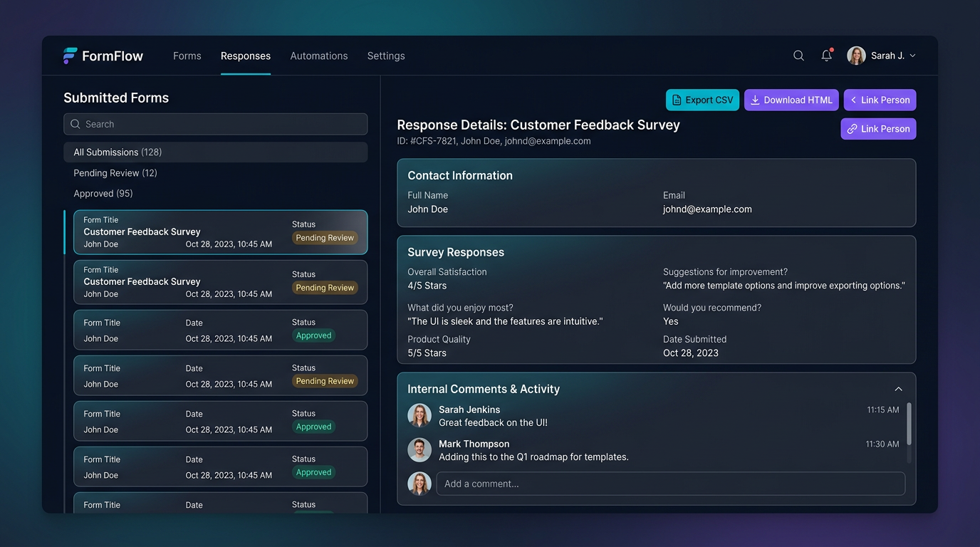Click the Export CSV button
This screenshot has width=980, height=547.
(x=702, y=100)
